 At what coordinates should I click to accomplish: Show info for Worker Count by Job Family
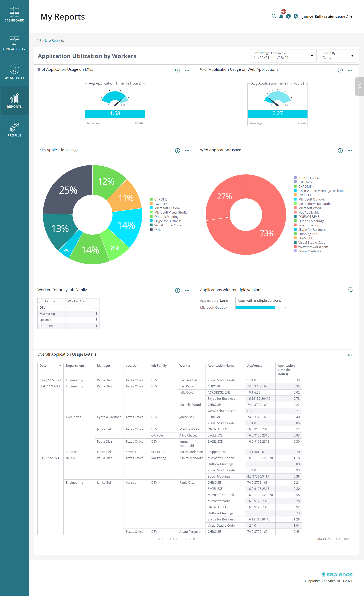click(x=177, y=290)
